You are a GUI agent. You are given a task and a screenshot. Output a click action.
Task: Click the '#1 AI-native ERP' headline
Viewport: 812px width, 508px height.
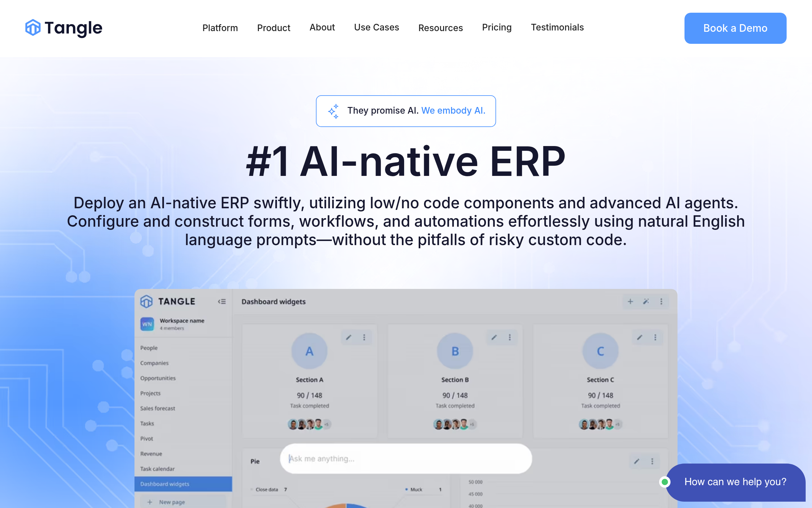pyautogui.click(x=406, y=161)
